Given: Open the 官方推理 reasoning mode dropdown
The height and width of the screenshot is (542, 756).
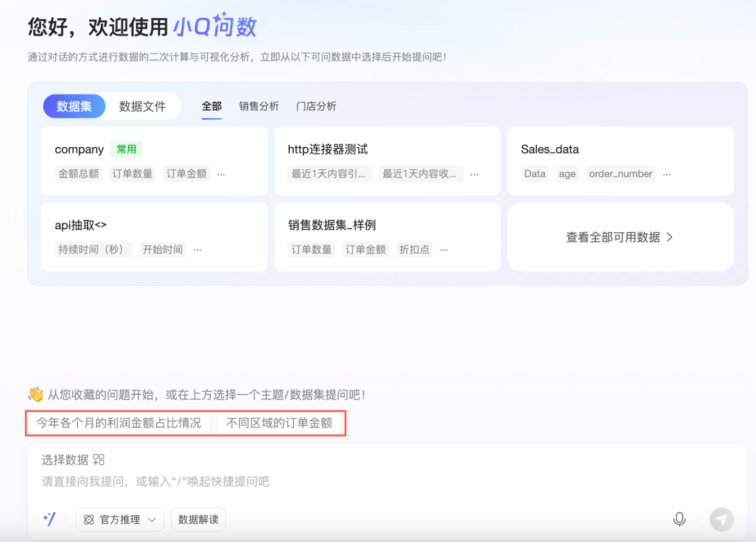Looking at the screenshot, I should (120, 520).
